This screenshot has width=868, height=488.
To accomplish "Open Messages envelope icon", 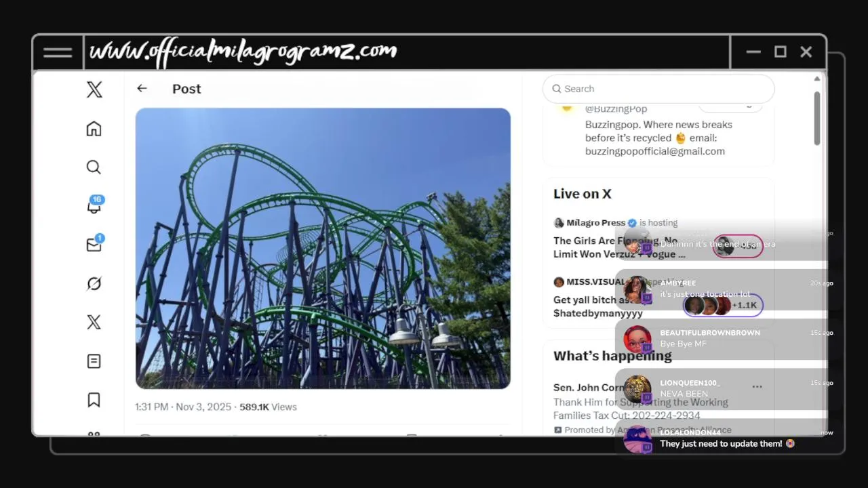I will tap(94, 244).
